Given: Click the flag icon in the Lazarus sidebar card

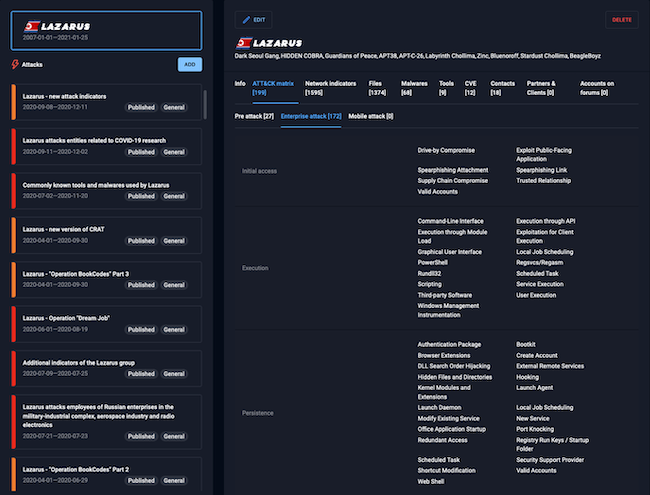Looking at the screenshot, I should (32, 27).
